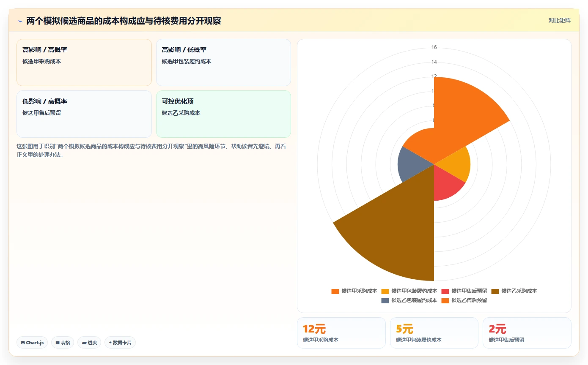Click the axis tick label 14

[x=434, y=62]
